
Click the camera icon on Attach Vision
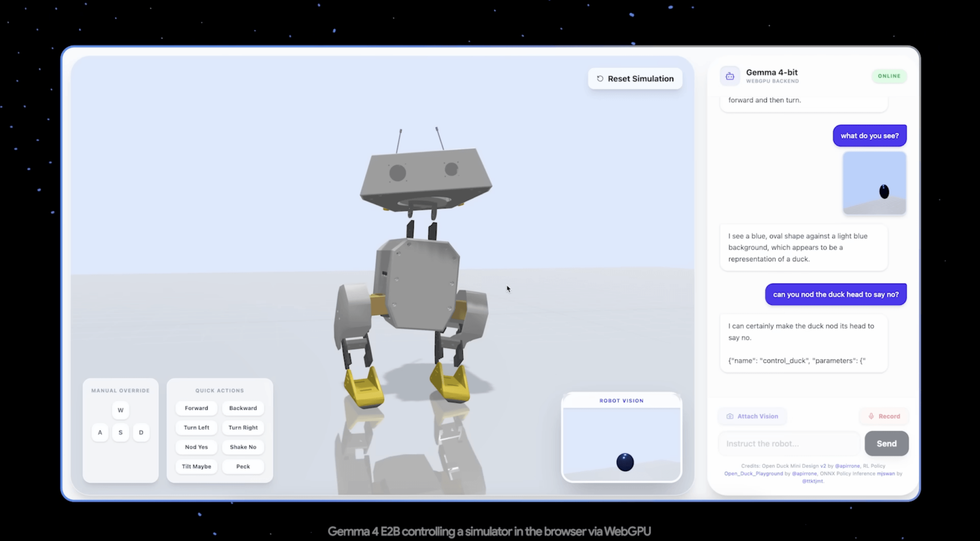point(730,416)
